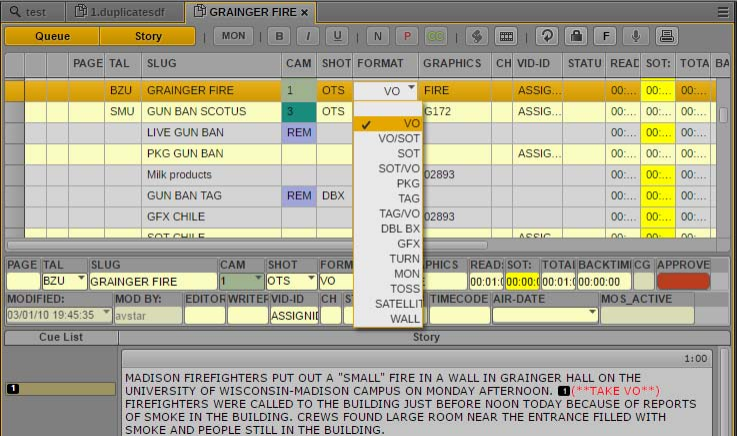This screenshot has width=737, height=436.
Task: Click the number 1 cue marker in Cue List
Action: [13, 389]
